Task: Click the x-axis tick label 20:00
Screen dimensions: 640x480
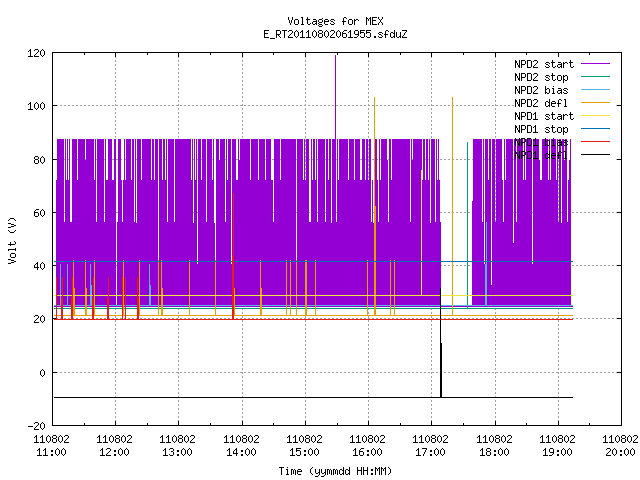Action: (x=620, y=453)
